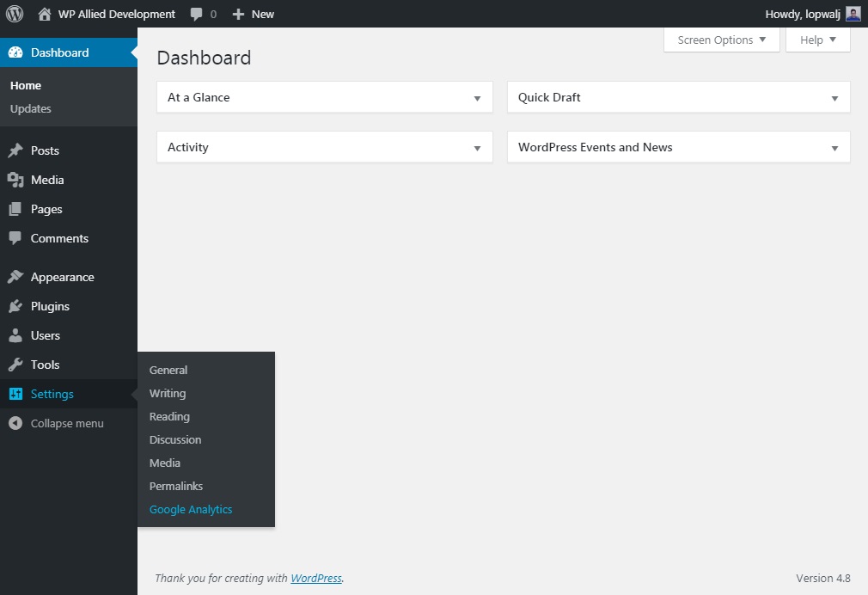Click the Tools wrench icon

point(15,365)
